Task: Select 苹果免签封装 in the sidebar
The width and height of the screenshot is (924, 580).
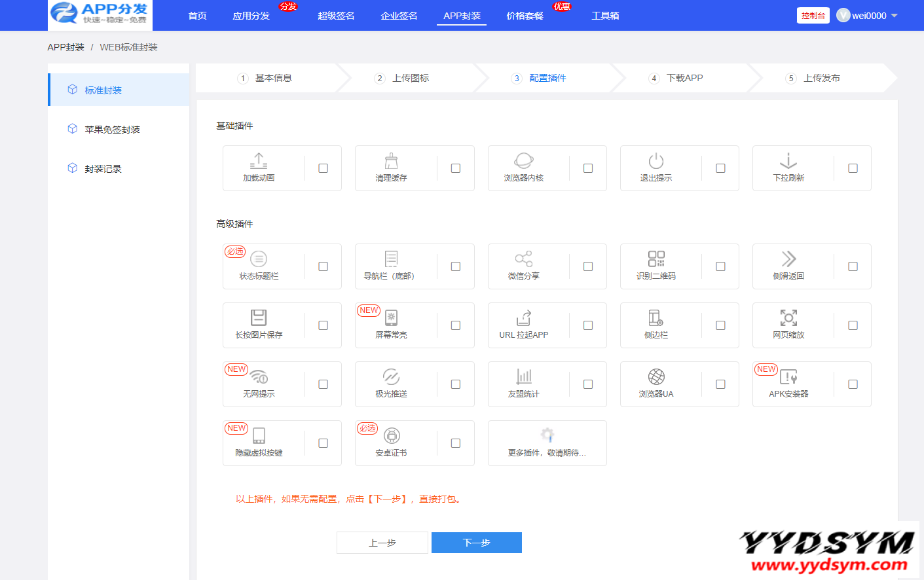Action: click(x=112, y=130)
